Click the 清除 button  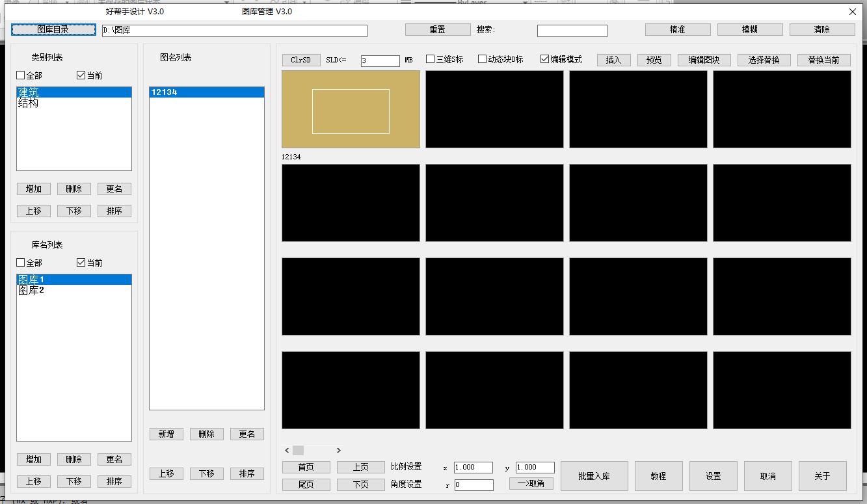click(822, 30)
